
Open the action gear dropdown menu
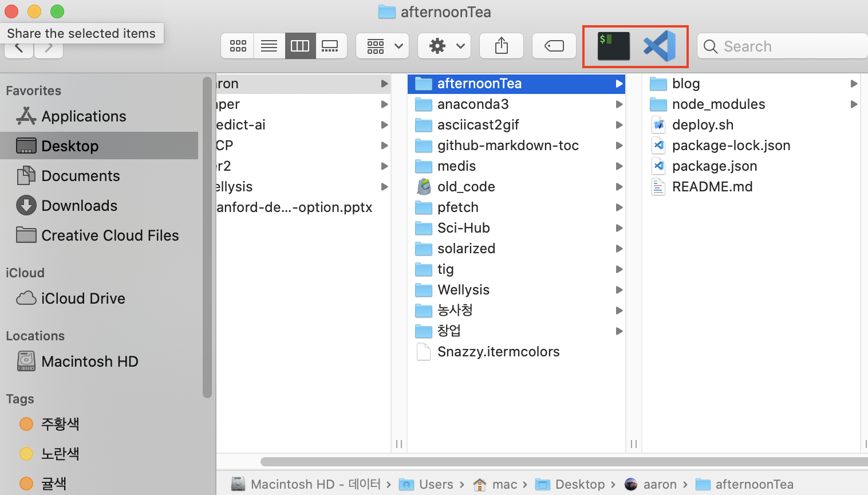[444, 45]
